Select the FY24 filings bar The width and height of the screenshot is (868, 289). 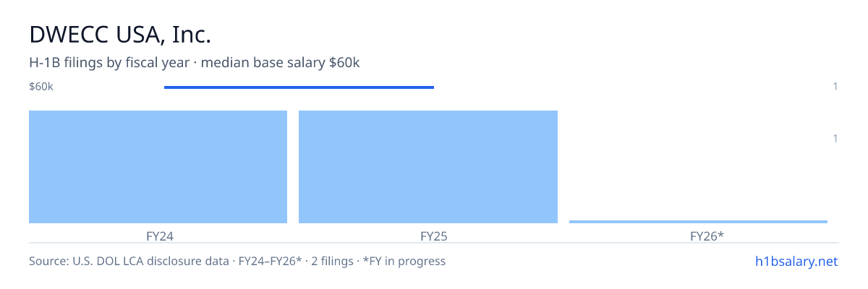[158, 167]
